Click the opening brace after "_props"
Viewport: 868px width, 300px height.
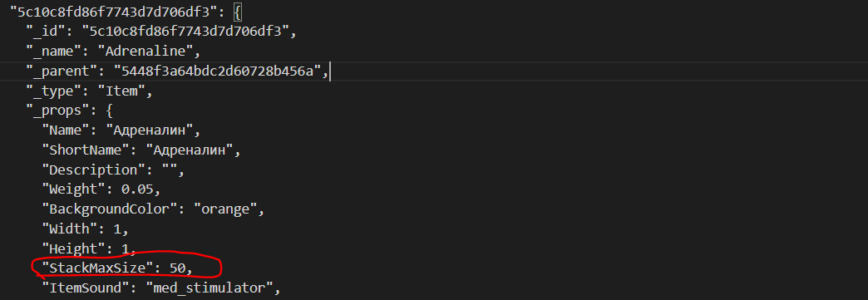[x=109, y=111]
